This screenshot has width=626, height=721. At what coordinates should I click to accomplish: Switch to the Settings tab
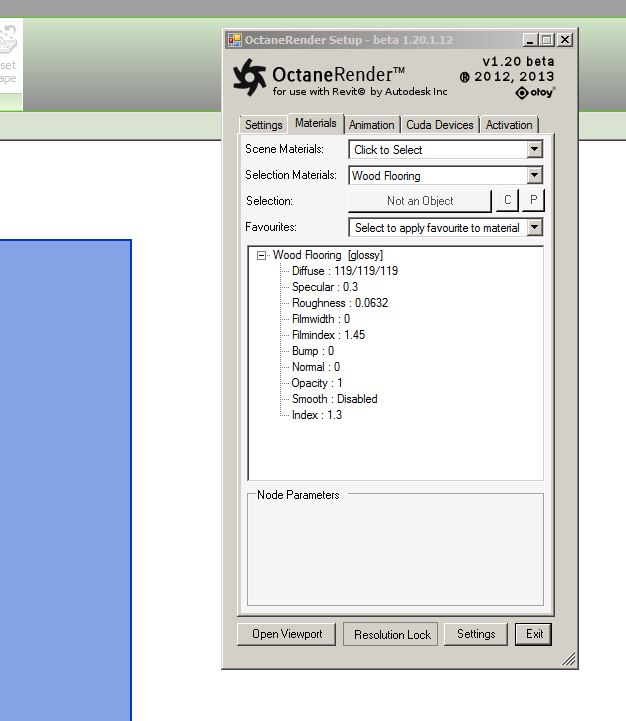264,125
